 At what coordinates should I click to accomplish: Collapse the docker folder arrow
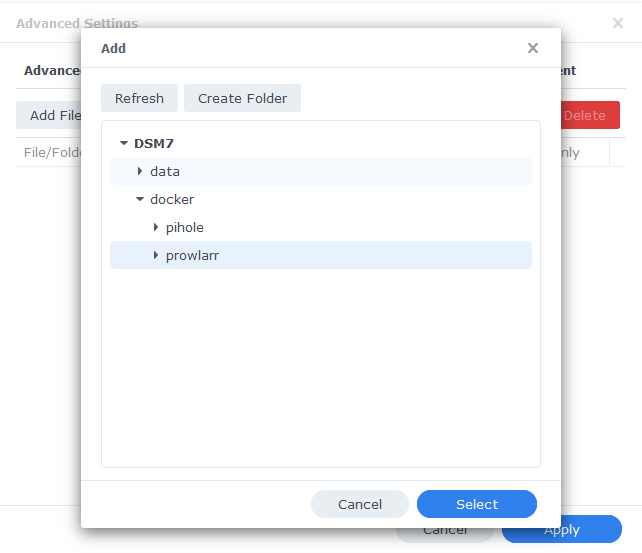140,199
